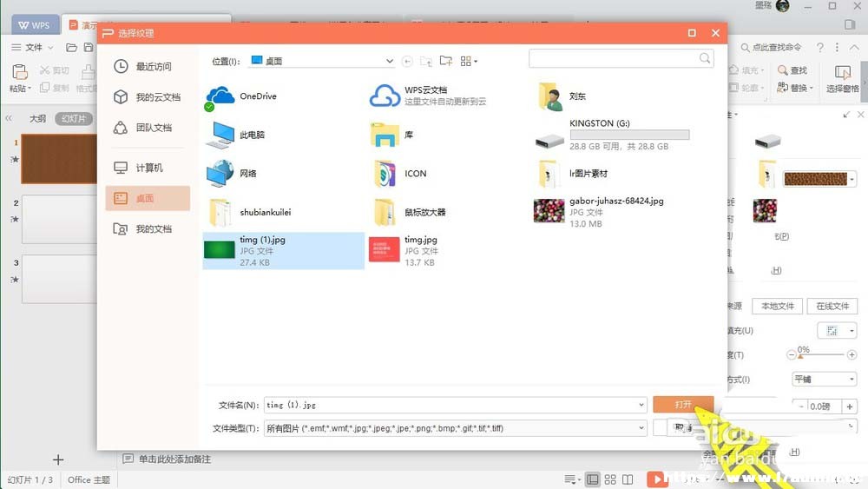Screen dimensions: 868x489
Task: Select slide 1 thumbnail
Action: pyautogui.click(x=59, y=159)
